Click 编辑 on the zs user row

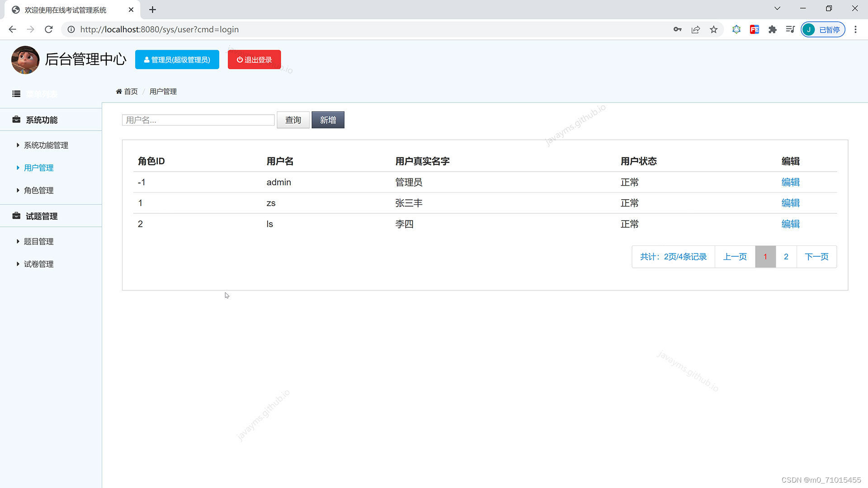point(790,203)
